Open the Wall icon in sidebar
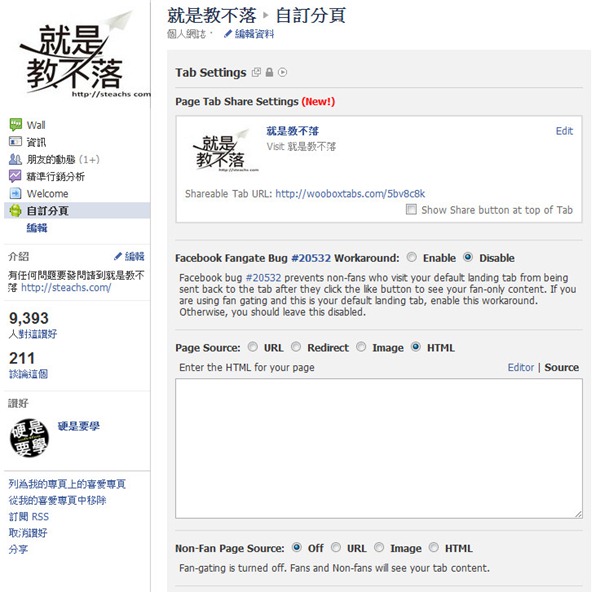This screenshot has width=600, height=592. click(x=15, y=125)
